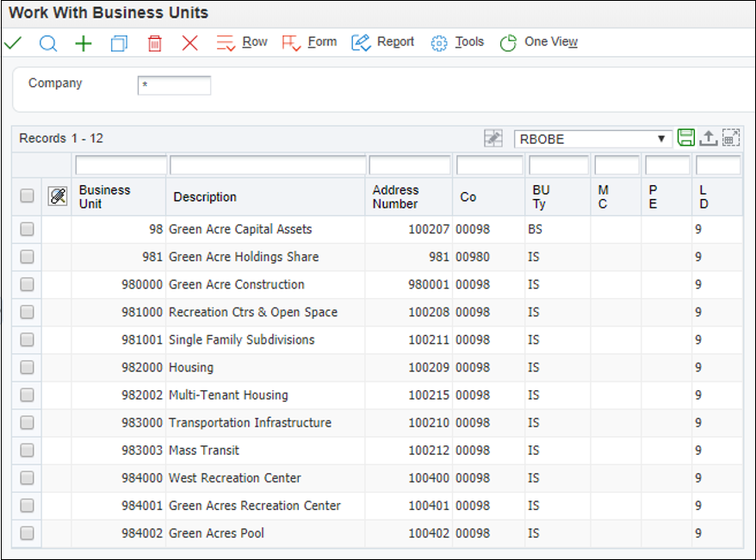The image size is (756, 560).
Task: Open the RBOBE grid format dropdown
Action: (x=661, y=138)
